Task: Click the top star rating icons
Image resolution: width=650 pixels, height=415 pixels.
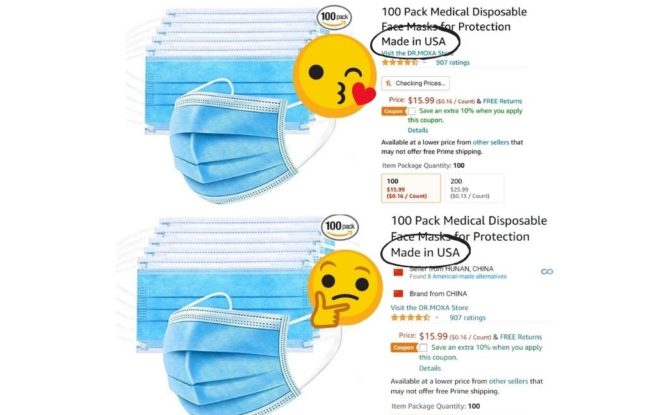Action: point(400,63)
